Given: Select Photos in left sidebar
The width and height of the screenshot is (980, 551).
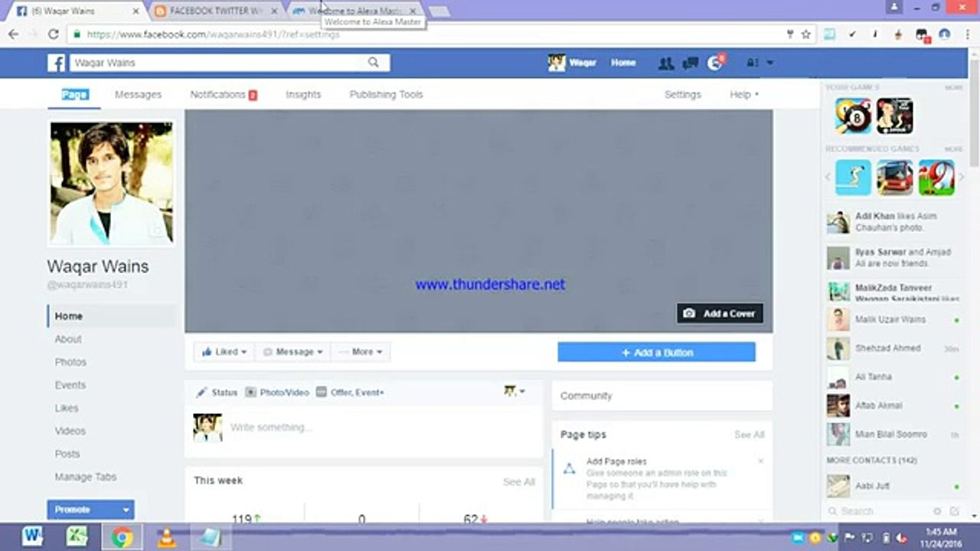Looking at the screenshot, I should pyautogui.click(x=70, y=362).
